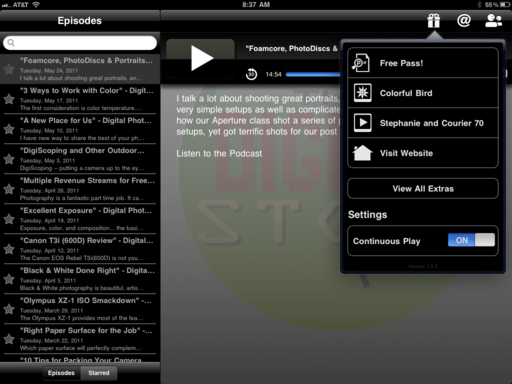This screenshot has height=384, width=512.
Task: Select Visit Website with house icon
Action: (x=423, y=153)
